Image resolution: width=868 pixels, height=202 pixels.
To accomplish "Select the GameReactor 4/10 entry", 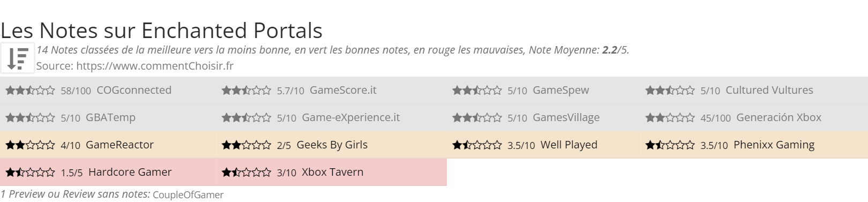I will pyautogui.click(x=108, y=145).
